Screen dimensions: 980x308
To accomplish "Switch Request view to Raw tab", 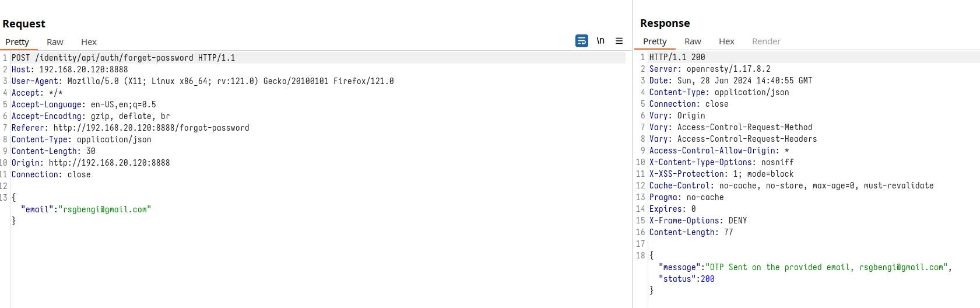I will [55, 42].
